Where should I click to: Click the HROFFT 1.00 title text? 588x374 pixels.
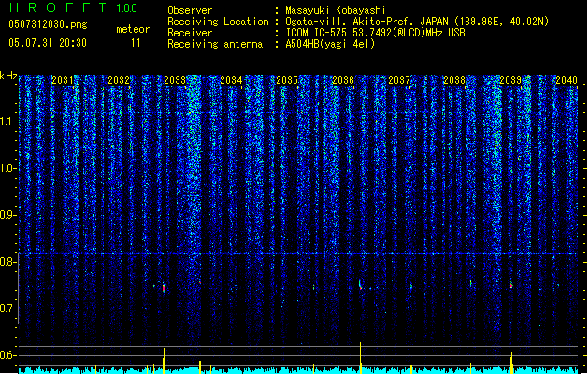[74, 7]
